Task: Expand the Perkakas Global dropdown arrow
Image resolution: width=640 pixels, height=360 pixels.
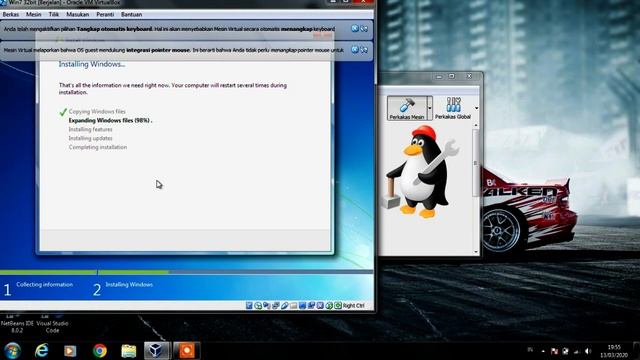Action: coord(476,108)
